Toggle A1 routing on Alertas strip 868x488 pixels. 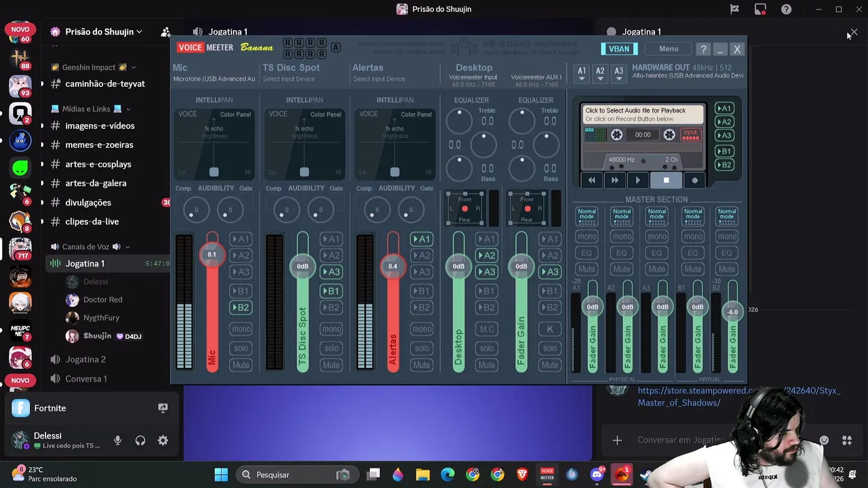point(421,239)
